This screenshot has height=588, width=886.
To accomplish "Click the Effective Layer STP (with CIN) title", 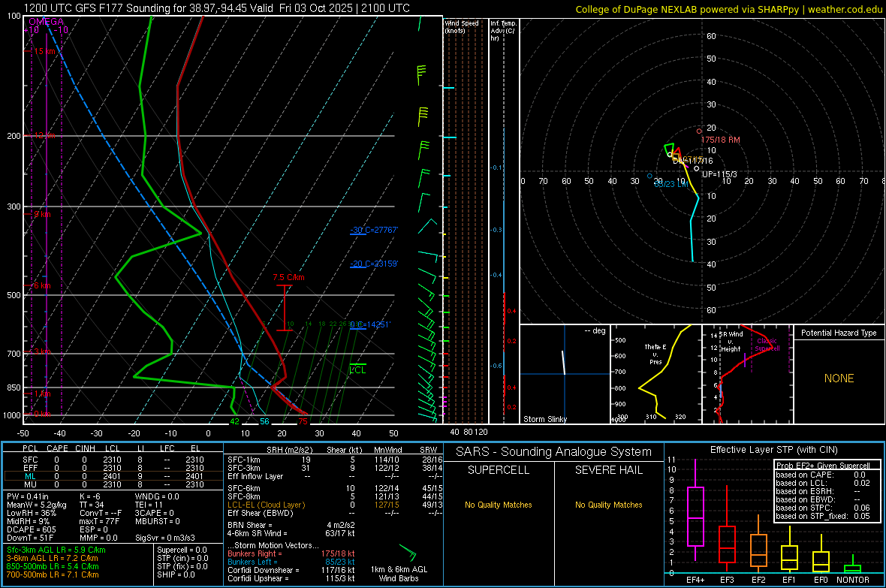I will [x=774, y=450].
